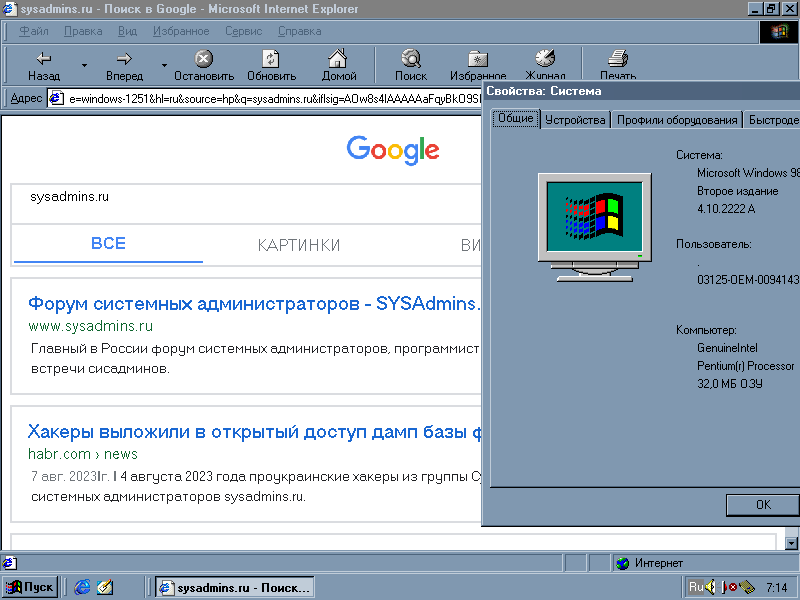Expand the Вперед history dropdown arrow
800x600 pixels.
click(x=164, y=65)
